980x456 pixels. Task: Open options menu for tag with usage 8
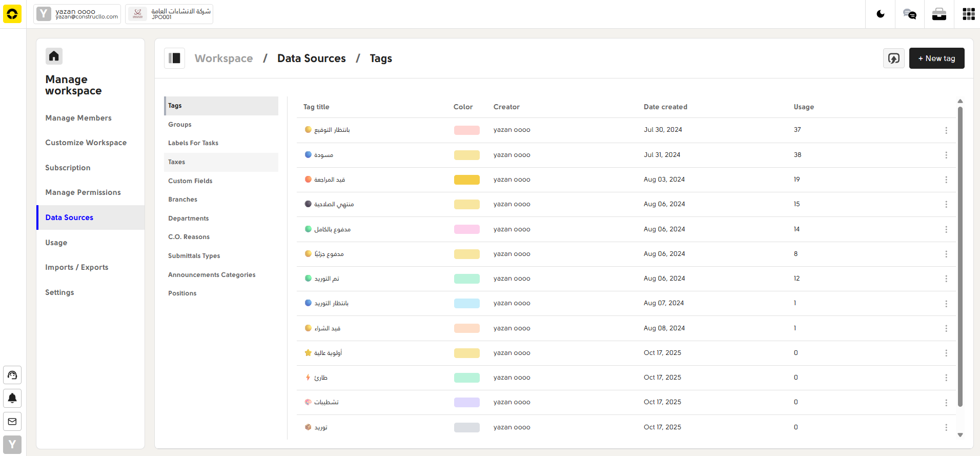tap(946, 254)
